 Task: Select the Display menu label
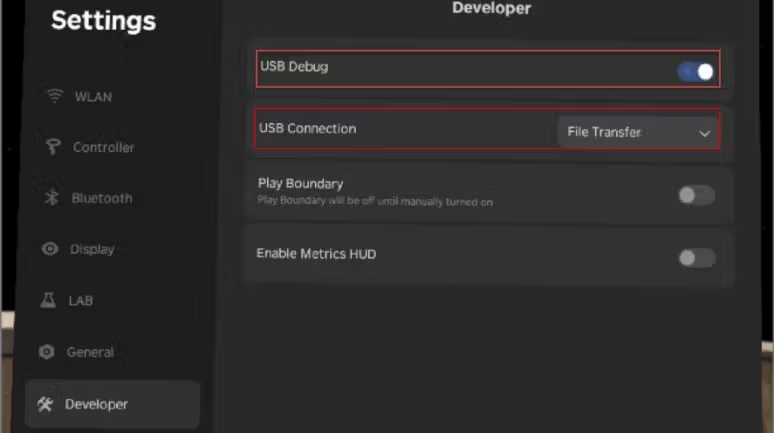(x=92, y=249)
